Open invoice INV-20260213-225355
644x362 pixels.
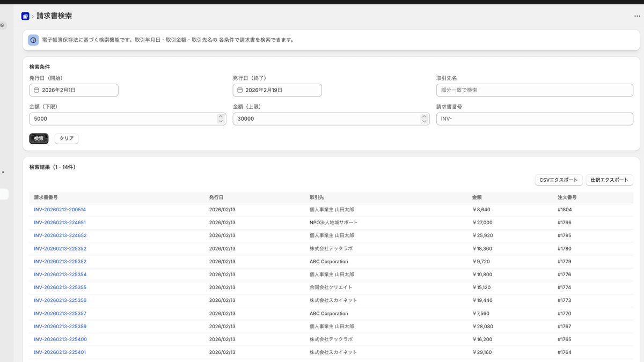[x=60, y=287]
